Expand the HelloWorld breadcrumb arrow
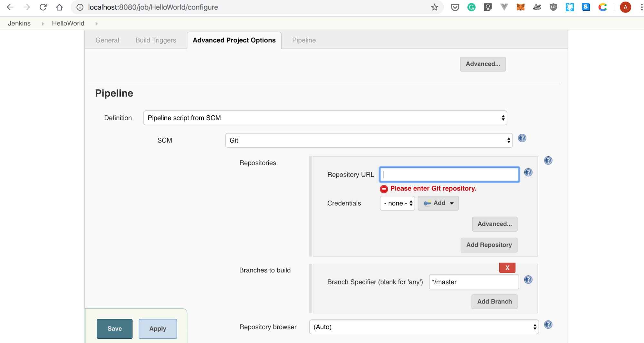644x343 pixels. pyautogui.click(x=96, y=23)
